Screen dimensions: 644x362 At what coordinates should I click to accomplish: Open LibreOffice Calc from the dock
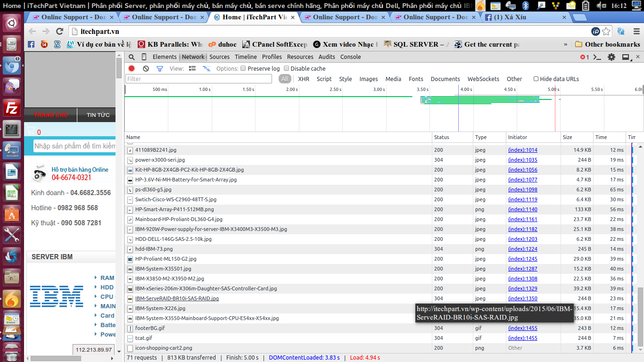(x=12, y=193)
